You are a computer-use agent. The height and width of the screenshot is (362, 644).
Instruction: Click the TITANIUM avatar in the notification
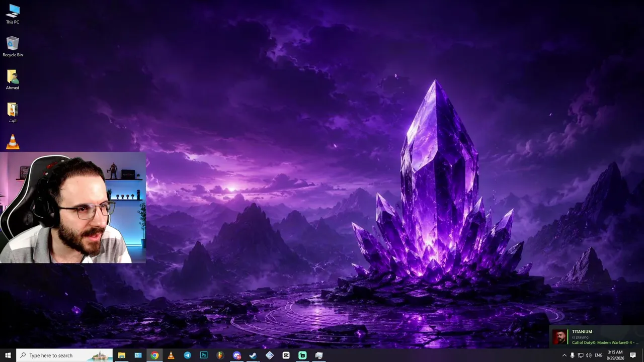(x=559, y=337)
